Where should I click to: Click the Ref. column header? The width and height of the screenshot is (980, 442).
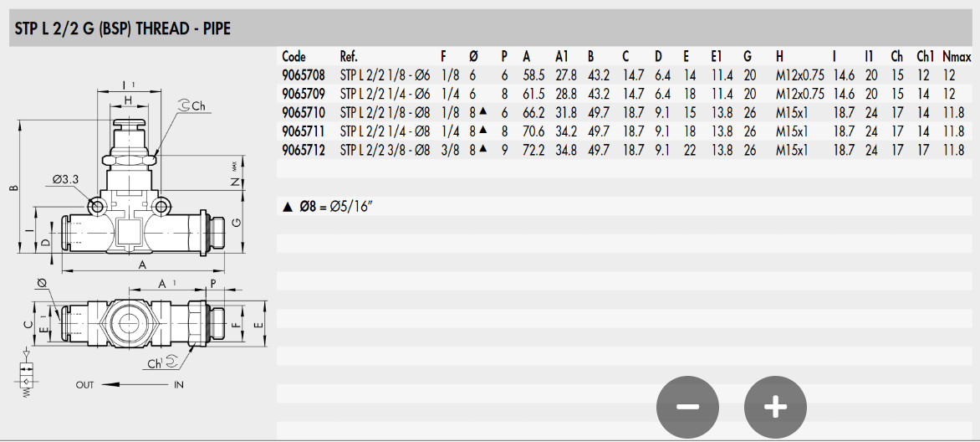[x=348, y=56]
